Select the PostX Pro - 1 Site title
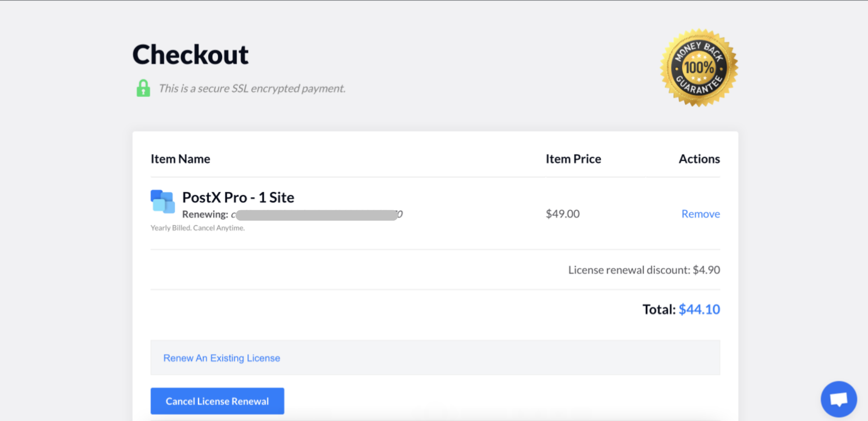This screenshot has height=421, width=868. pyautogui.click(x=238, y=197)
